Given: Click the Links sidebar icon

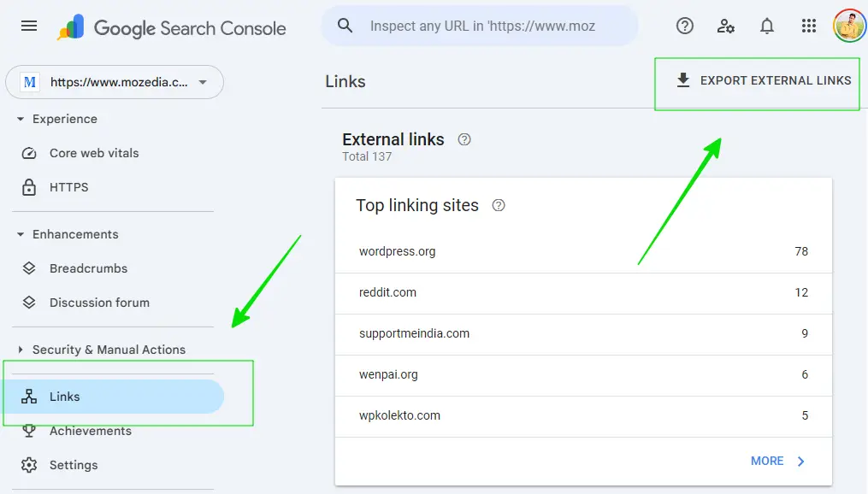Looking at the screenshot, I should tap(30, 396).
